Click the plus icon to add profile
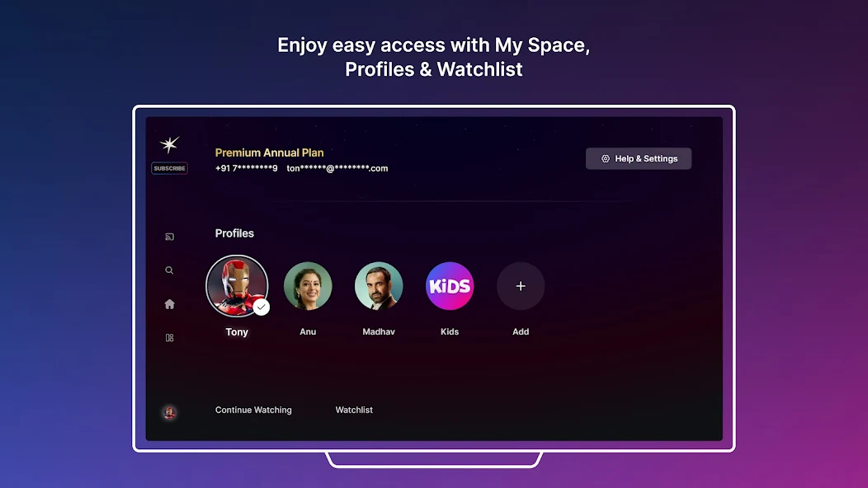 coord(521,286)
